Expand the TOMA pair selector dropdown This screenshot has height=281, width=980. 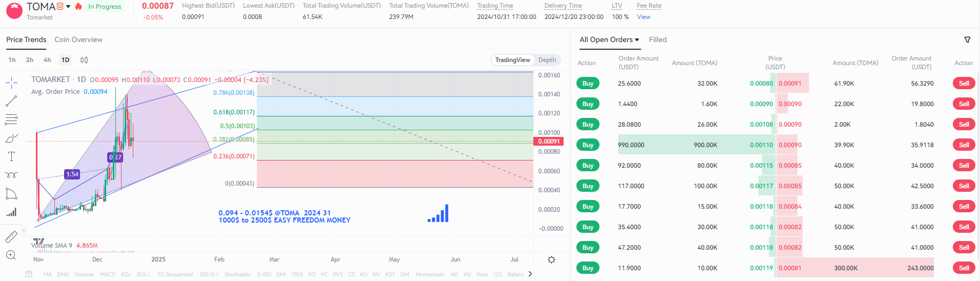pos(68,7)
